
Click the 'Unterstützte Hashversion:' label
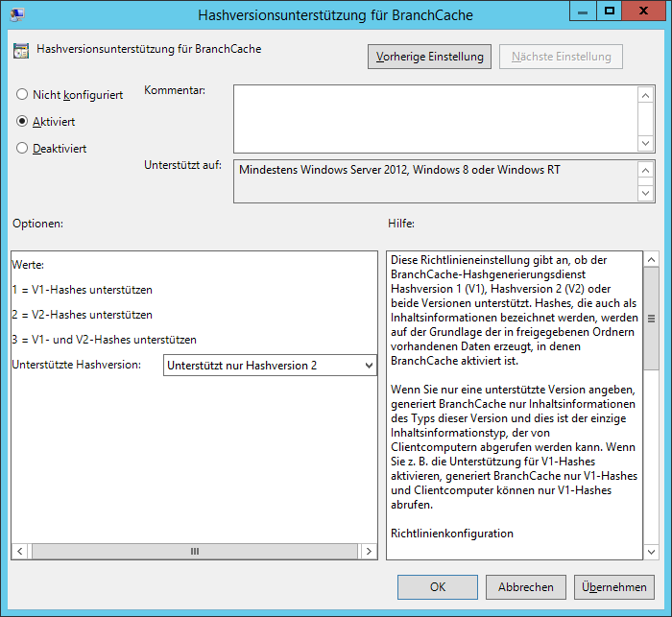(x=76, y=365)
